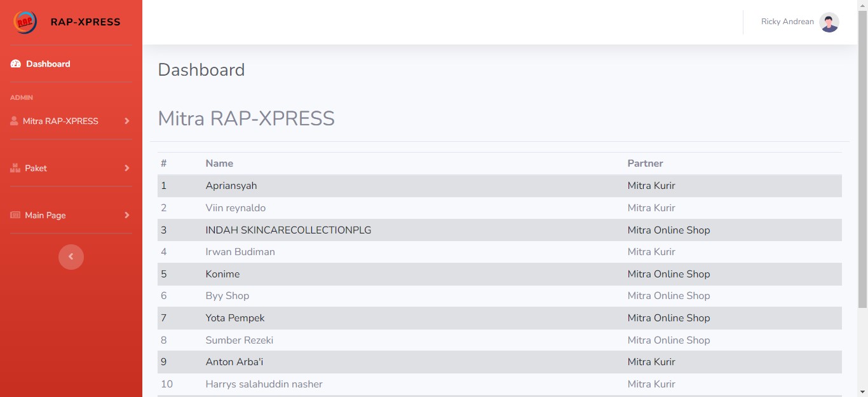Screen dimensions: 868x397
Task: Open the Paket sidebar menu label
Action: pyautogui.click(x=36, y=168)
